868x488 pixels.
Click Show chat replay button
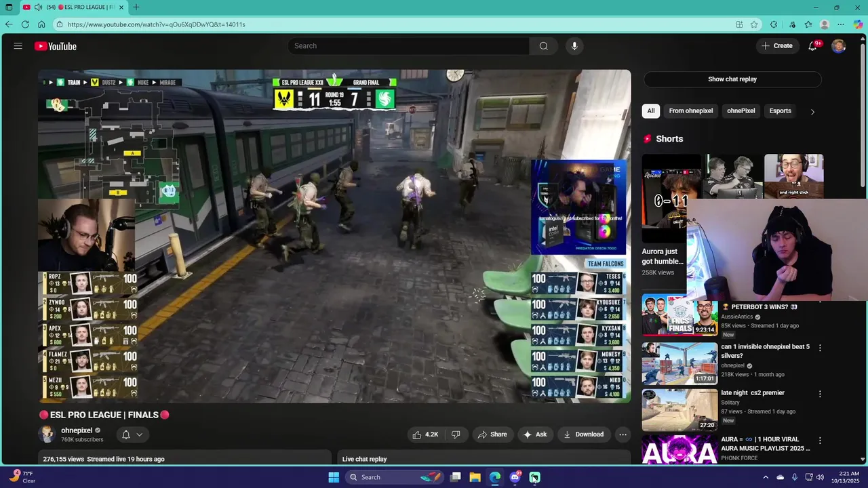[732, 79]
